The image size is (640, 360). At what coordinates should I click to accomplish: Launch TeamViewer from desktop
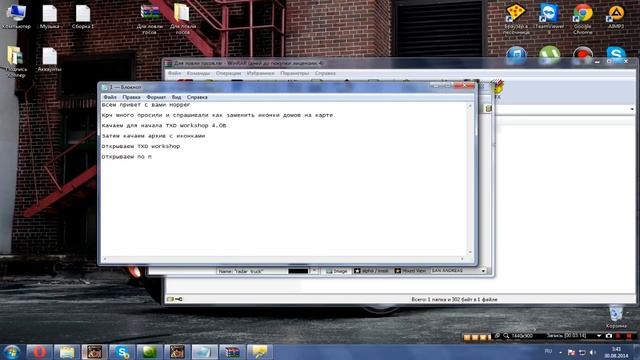[549, 19]
